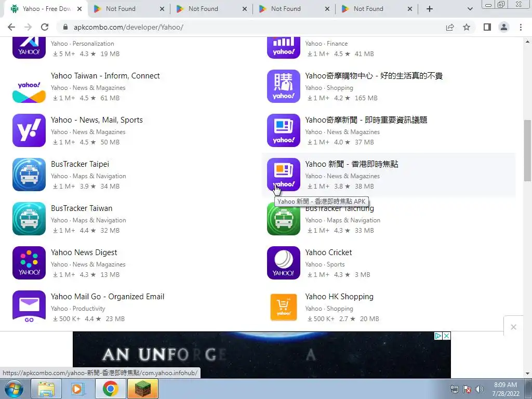
Task: Open a new browser tab
Action: [x=430, y=9]
